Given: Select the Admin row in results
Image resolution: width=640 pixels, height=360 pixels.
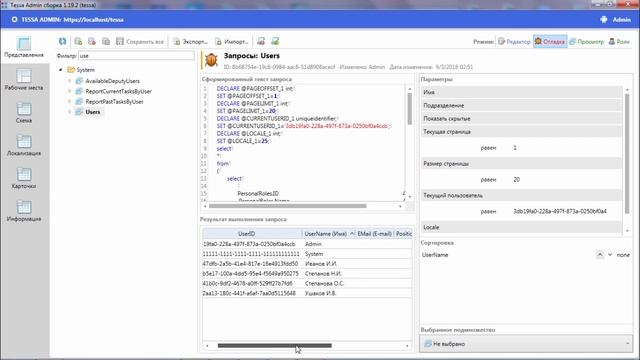Looking at the screenshot, I should (x=307, y=244).
